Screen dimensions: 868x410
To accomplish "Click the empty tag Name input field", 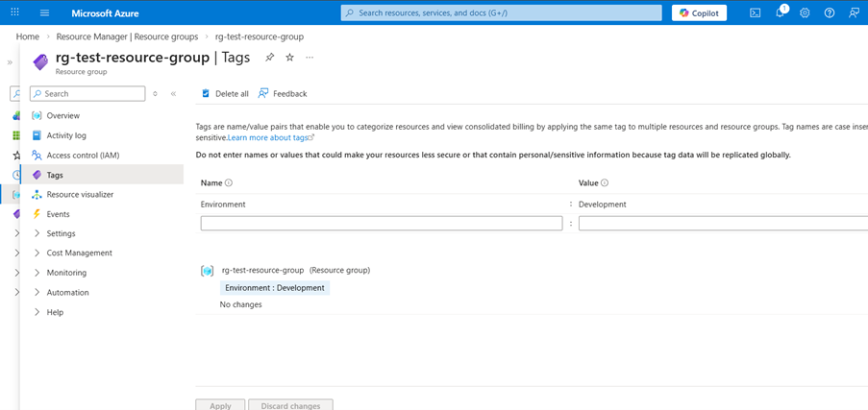I will pyautogui.click(x=381, y=224).
